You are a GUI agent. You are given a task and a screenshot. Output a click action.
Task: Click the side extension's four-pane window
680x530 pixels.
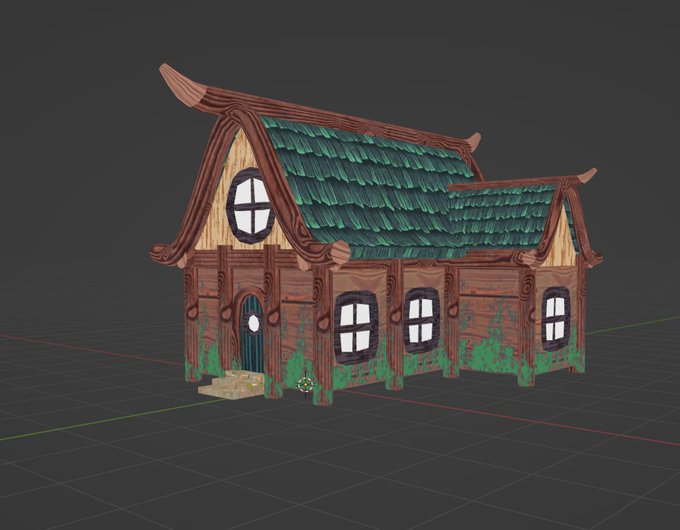click(x=556, y=319)
